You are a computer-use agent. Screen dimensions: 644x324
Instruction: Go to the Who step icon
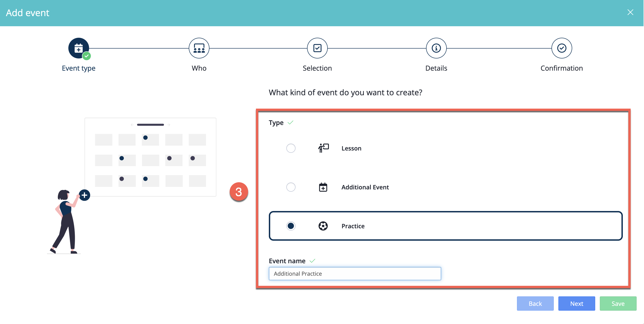(199, 48)
